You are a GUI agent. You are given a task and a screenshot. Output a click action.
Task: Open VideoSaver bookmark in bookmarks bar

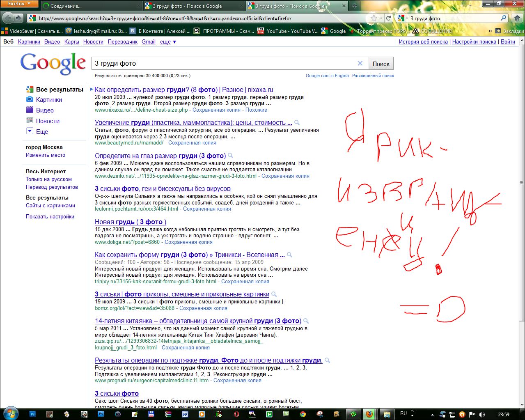[32, 31]
